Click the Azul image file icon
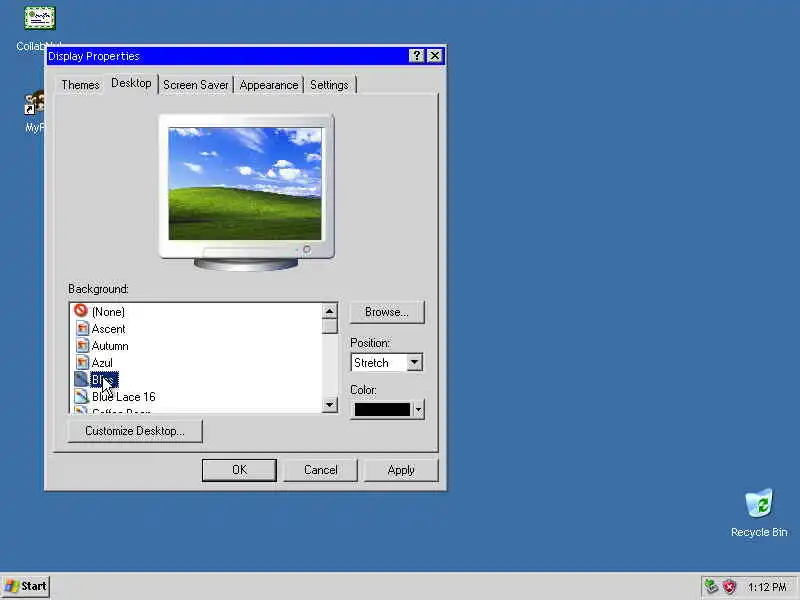This screenshot has width=800, height=600. tap(82, 363)
